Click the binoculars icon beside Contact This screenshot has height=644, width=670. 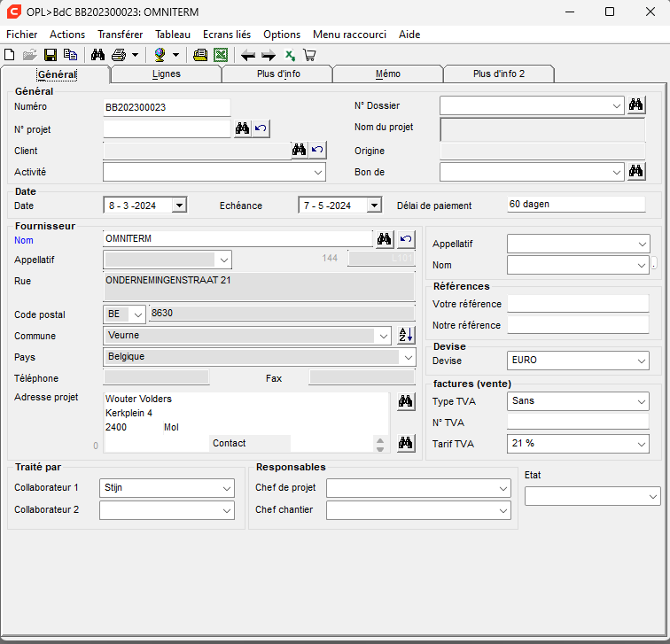coord(406,443)
